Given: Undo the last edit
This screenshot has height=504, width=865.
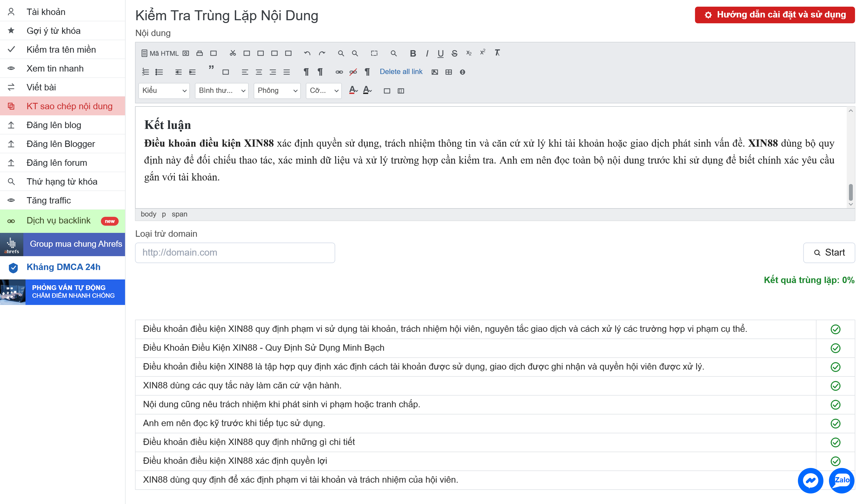Looking at the screenshot, I should click(307, 53).
